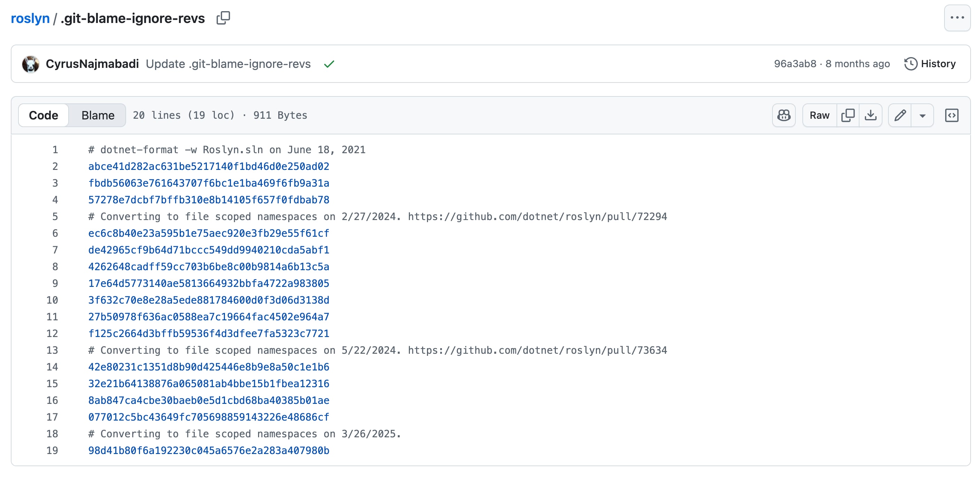
Task: Click the Copilot icon in the file toolbar
Action: 783,115
